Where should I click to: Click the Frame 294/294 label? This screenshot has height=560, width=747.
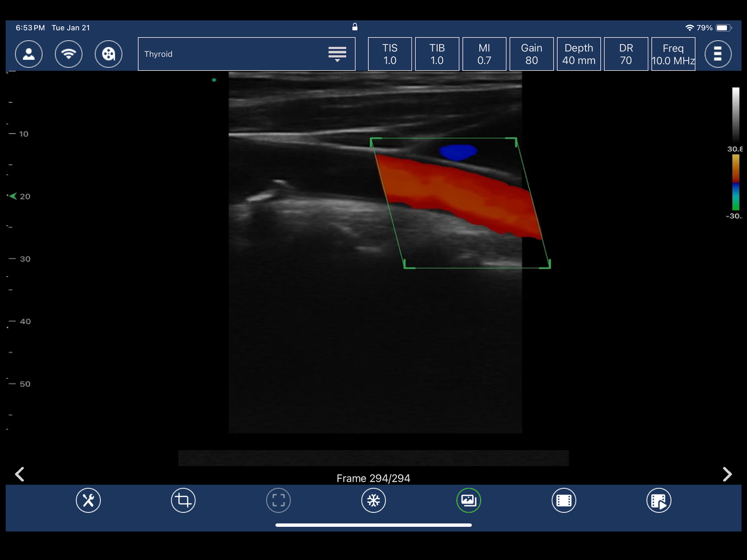click(x=373, y=478)
